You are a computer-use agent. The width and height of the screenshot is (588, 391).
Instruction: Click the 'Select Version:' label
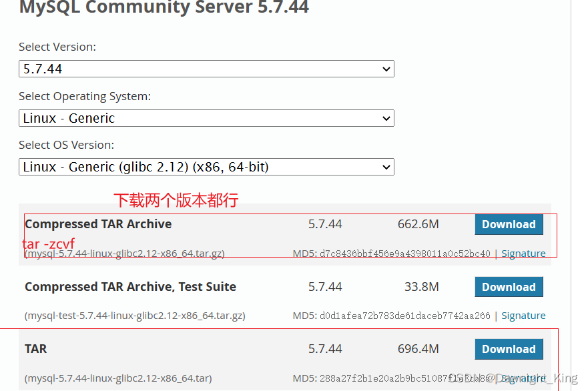point(57,47)
